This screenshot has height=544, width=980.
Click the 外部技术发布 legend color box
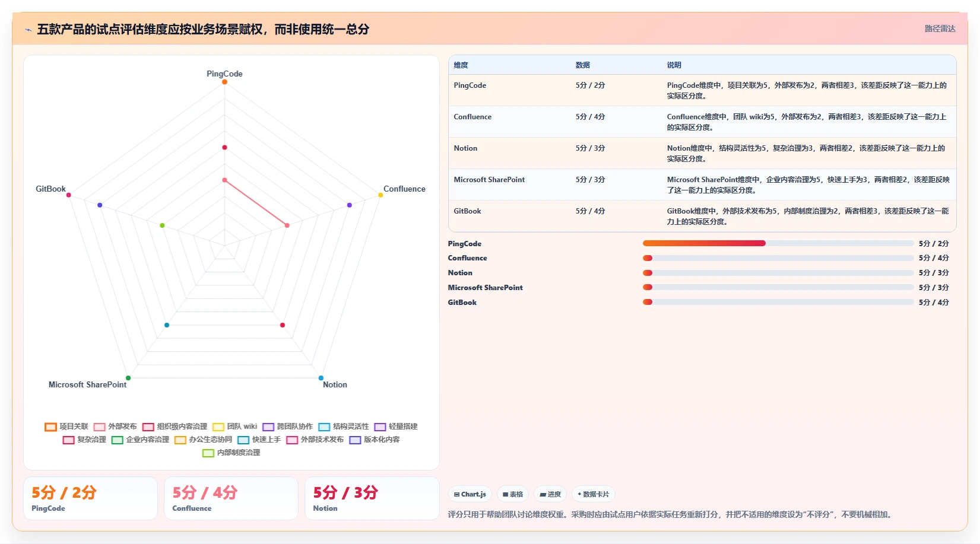(292, 440)
